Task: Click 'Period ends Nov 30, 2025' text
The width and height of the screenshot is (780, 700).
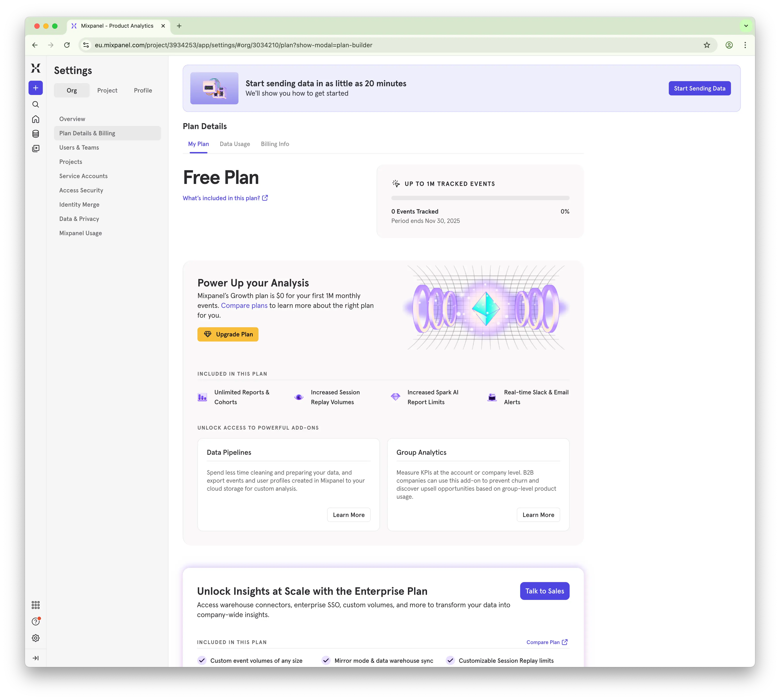Action: tap(426, 221)
